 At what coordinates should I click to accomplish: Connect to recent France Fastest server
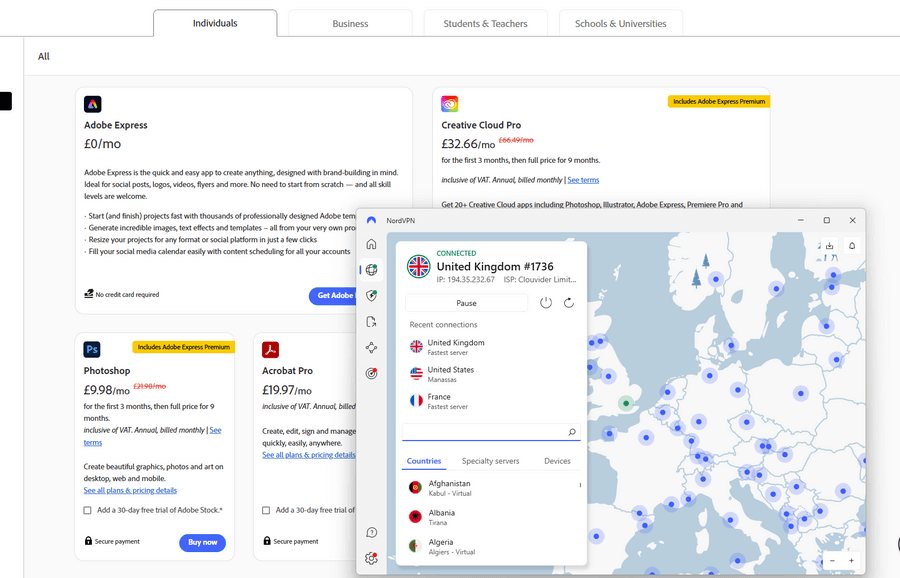491,401
